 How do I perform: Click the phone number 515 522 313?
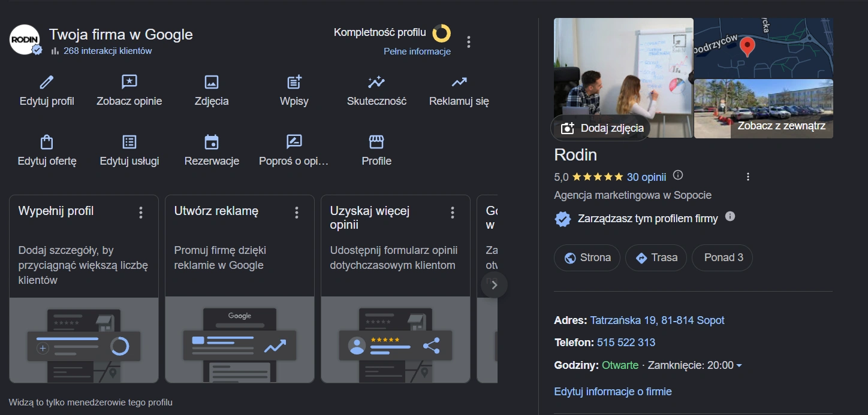tap(626, 343)
